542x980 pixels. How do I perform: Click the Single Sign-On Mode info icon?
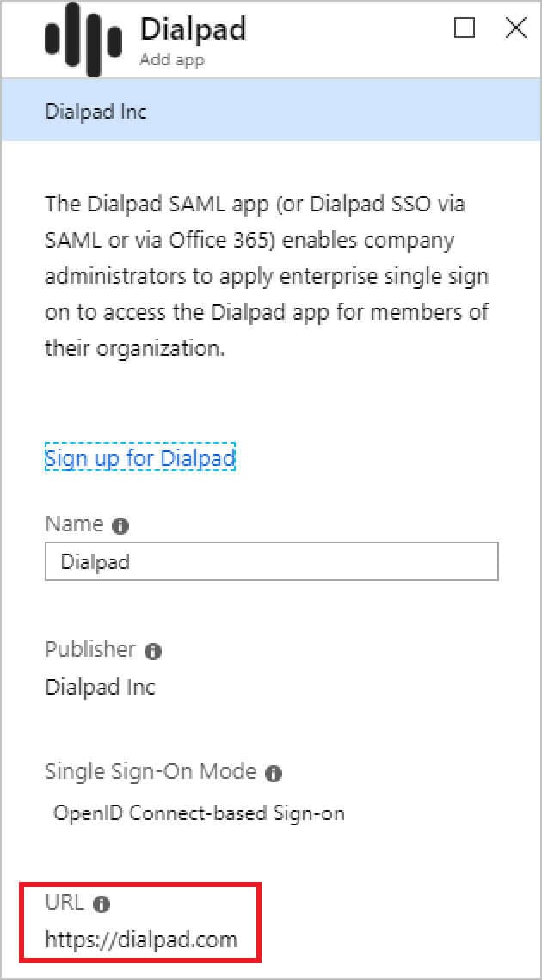coord(274,773)
